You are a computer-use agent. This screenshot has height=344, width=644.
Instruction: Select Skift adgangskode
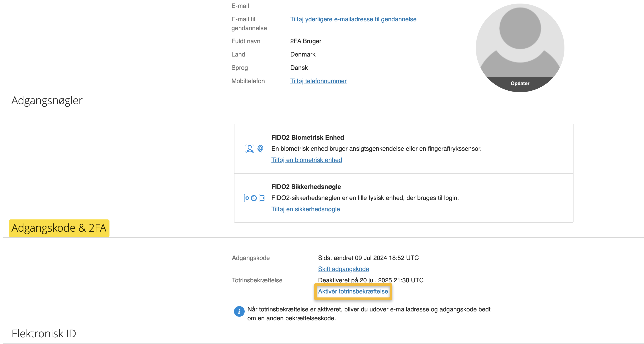[343, 269]
